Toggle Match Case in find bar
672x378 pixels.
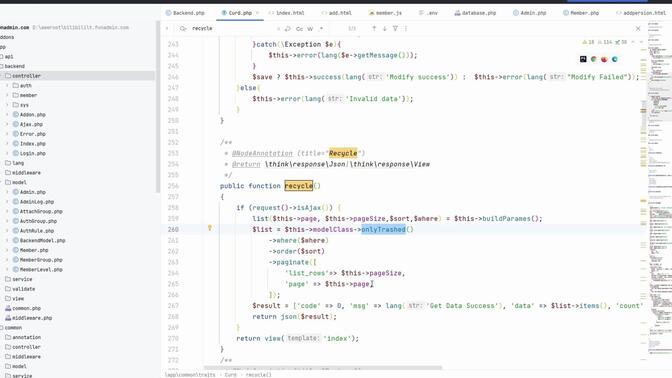299,29
